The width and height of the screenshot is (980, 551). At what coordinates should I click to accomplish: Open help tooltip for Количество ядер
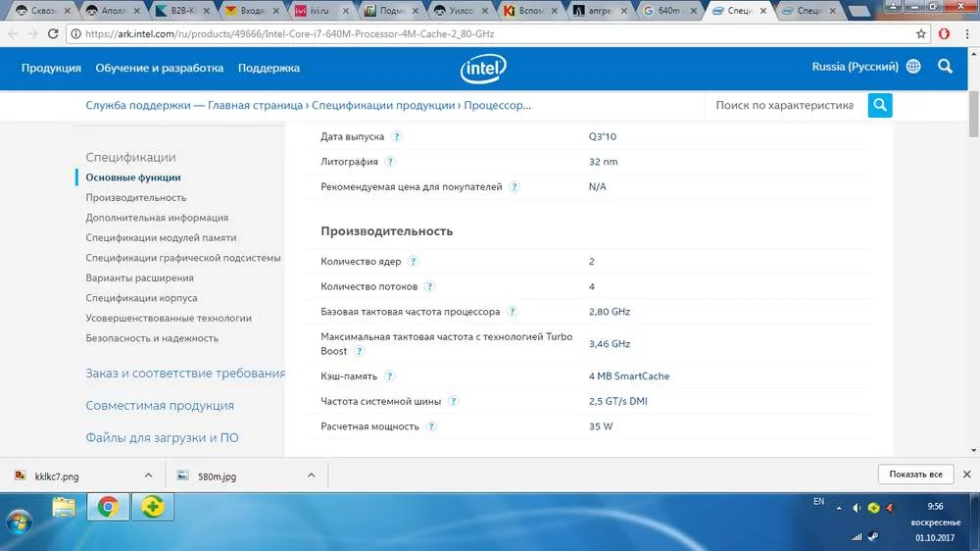(x=413, y=262)
